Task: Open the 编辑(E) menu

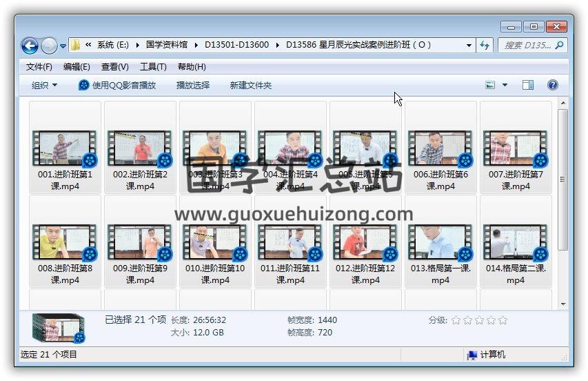Action: [x=77, y=67]
